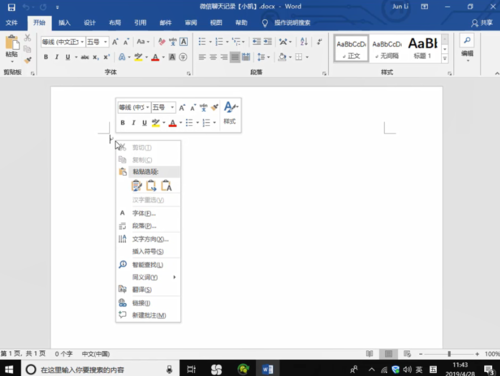Choose New Comment in context menu

coord(148,315)
